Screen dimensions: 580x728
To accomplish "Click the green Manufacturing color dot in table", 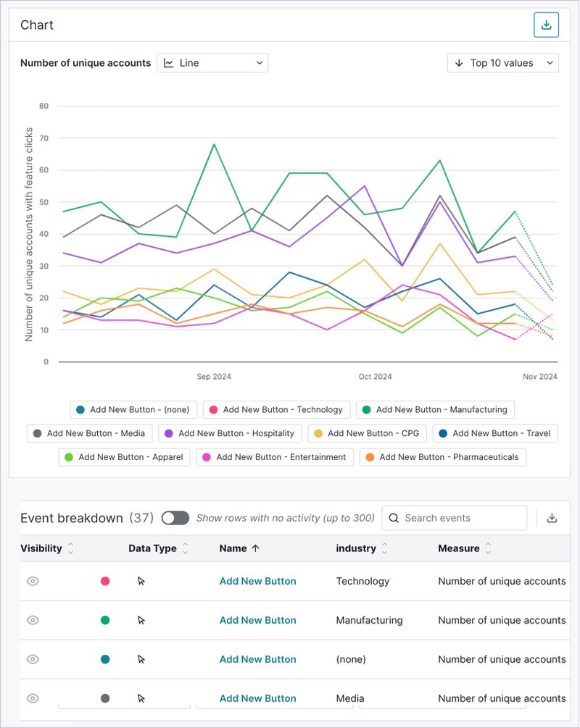I will pos(105,620).
